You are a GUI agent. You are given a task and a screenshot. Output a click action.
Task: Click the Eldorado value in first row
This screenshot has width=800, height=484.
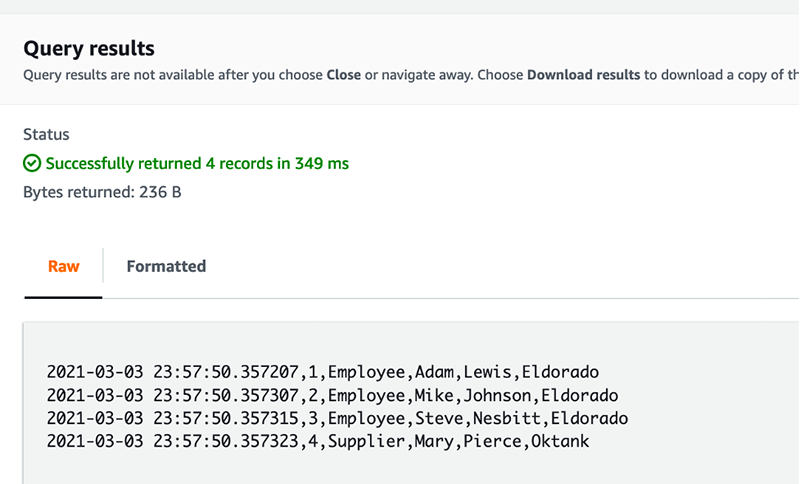click(560, 372)
